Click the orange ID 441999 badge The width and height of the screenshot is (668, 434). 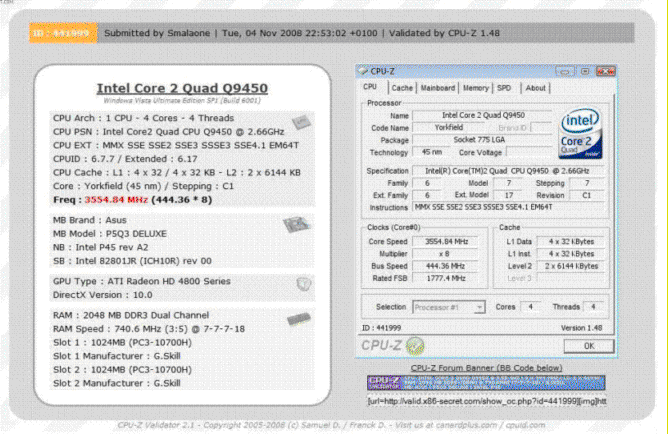pos(63,33)
